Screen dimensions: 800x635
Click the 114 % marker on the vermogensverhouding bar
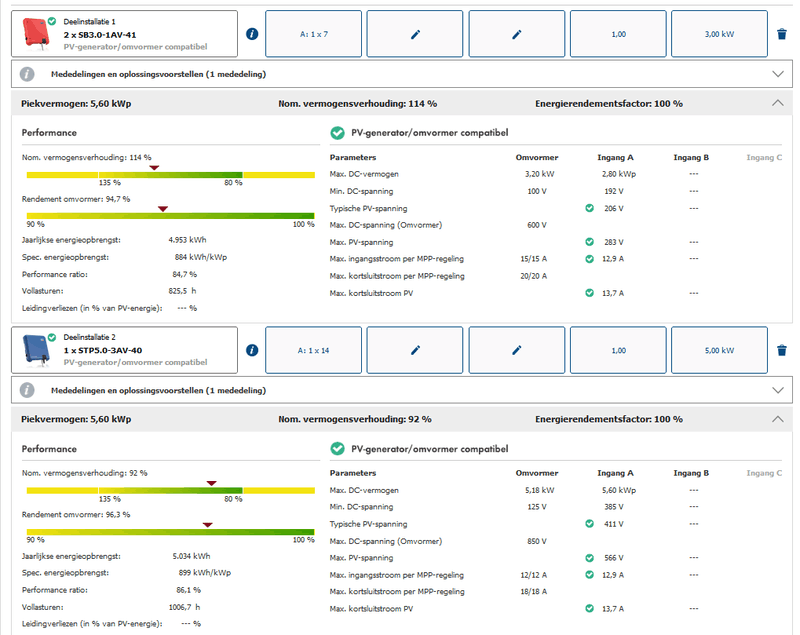click(x=153, y=168)
